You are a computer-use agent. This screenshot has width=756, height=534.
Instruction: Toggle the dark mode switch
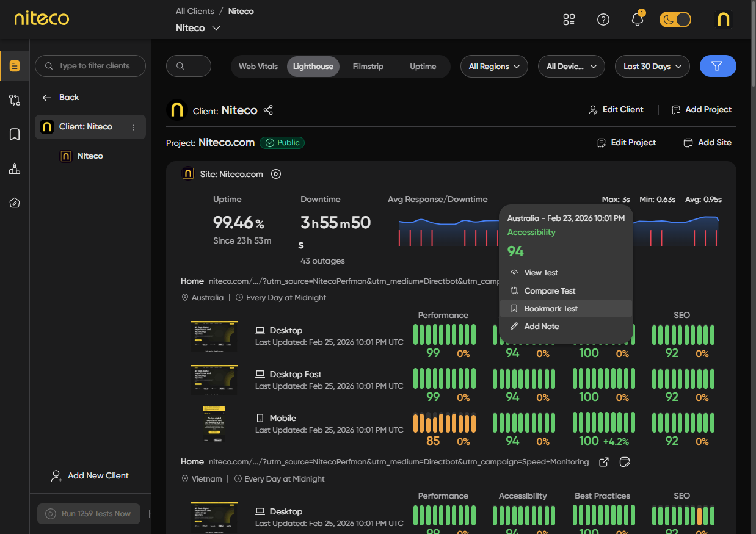pos(675,20)
